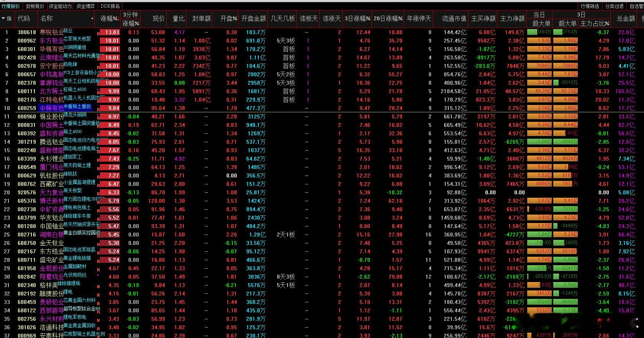Select 博迁新材 stock name
This screenshot has height=338, width=644.
(51, 201)
